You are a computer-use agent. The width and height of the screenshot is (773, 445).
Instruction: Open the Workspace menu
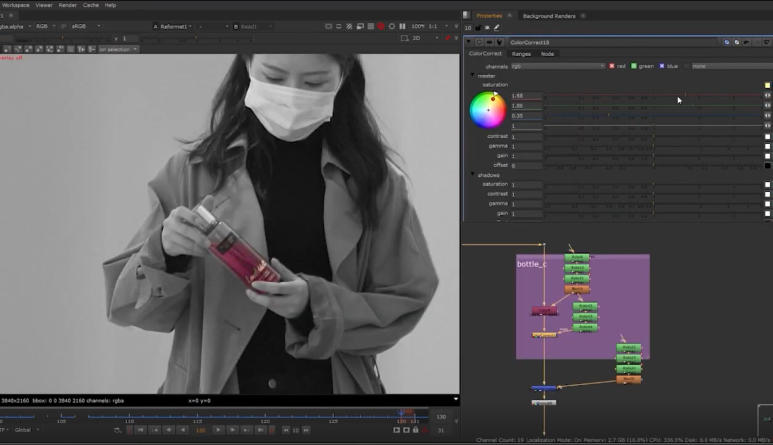[x=16, y=5]
